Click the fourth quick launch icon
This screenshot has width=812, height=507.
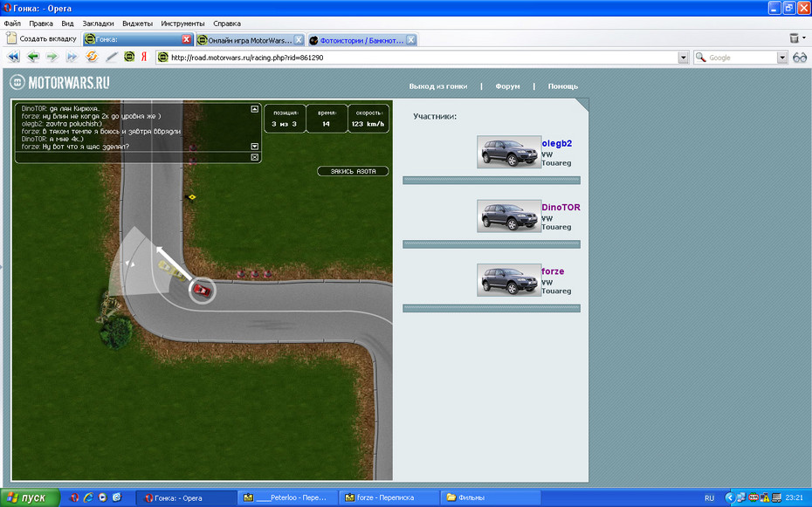tap(116, 497)
